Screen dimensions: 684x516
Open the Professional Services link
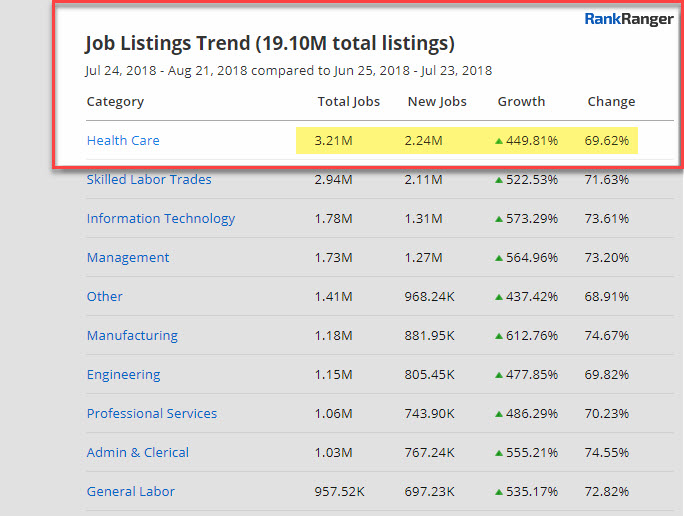[x=152, y=414]
